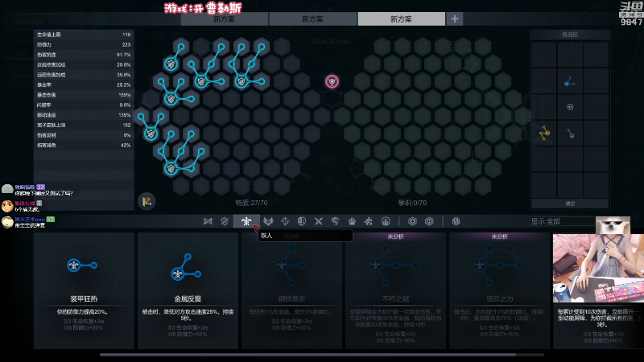This screenshot has height=362, width=644.
Task: Select the crossed swords filter icon
Action: 318,221
